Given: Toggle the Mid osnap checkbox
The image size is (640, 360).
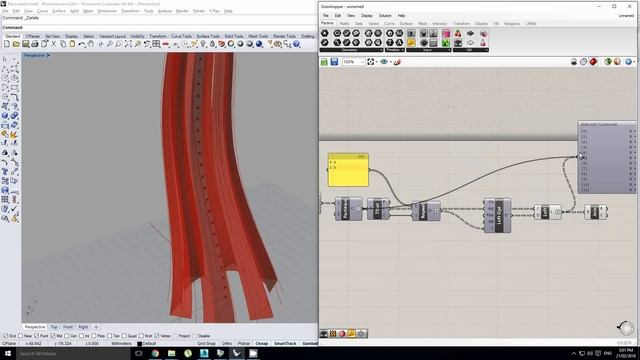Looking at the screenshot, I should point(53,336).
